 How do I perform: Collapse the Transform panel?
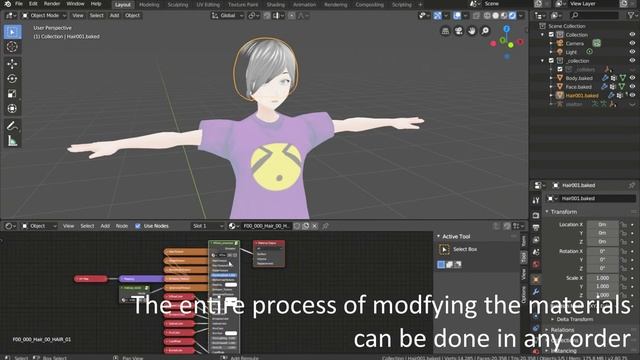[563, 212]
